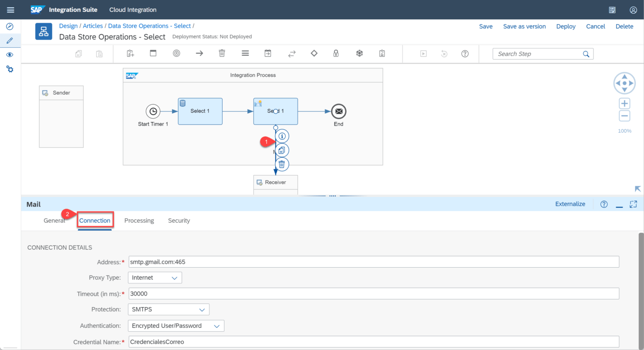The image size is (644, 350).
Task: Click the greyed-out copy toolbar icon
Action: [79, 54]
